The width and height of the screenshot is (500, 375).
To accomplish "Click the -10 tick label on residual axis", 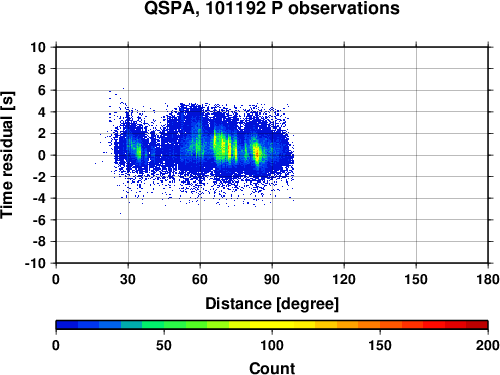I will [x=35, y=263].
